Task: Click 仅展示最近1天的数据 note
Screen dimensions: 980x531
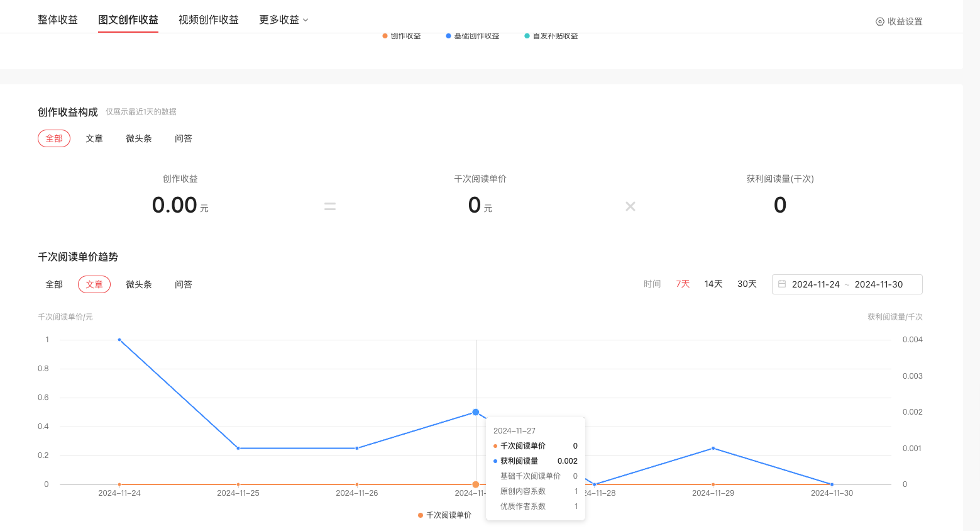Action: [x=141, y=112]
